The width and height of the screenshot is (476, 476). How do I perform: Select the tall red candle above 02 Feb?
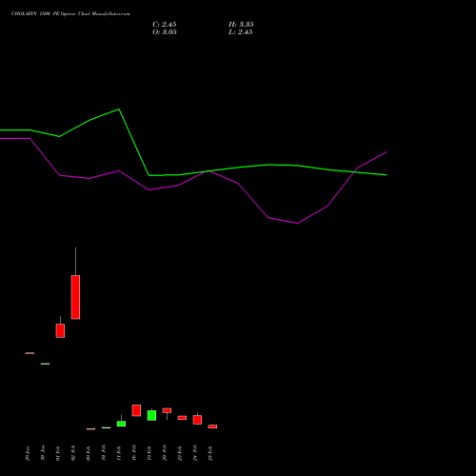coord(75,297)
